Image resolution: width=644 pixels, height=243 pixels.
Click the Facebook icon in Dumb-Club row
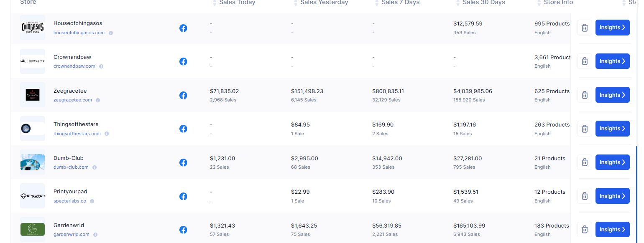(183, 162)
